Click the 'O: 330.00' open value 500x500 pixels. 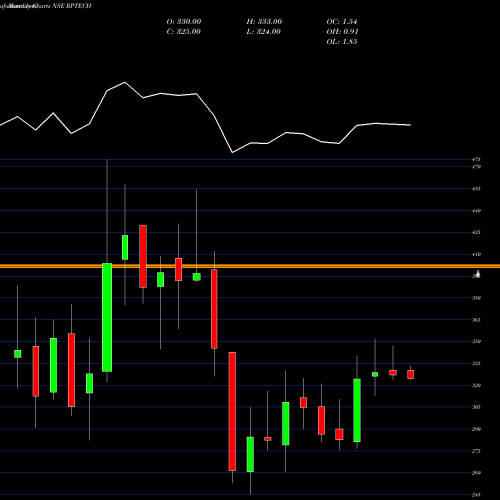(x=184, y=22)
